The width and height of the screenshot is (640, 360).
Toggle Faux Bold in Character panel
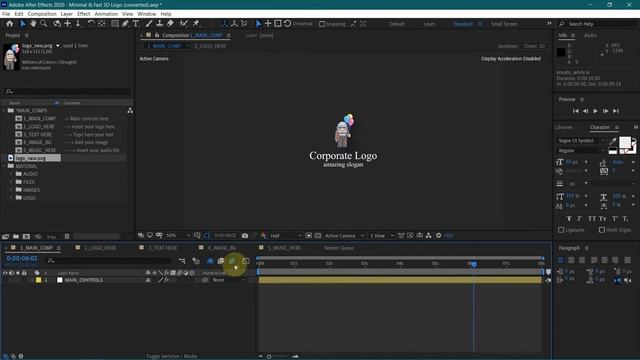[x=569, y=219]
